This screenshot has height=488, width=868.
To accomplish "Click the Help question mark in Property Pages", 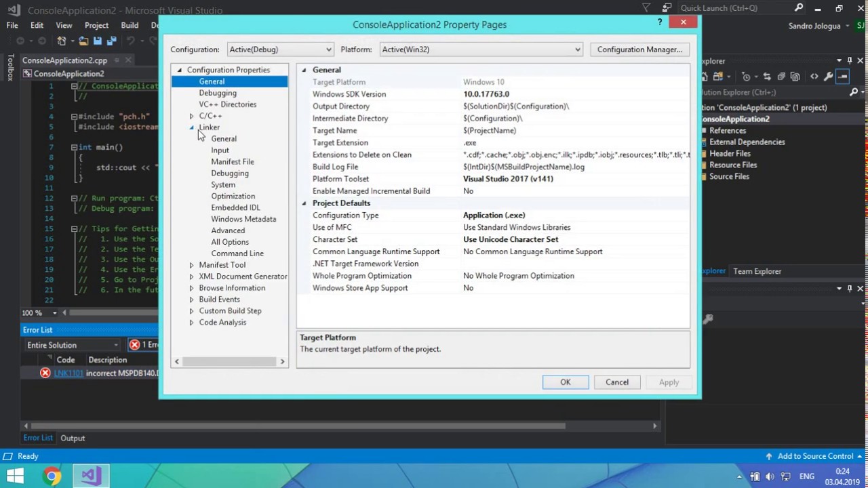I will 660,22.
